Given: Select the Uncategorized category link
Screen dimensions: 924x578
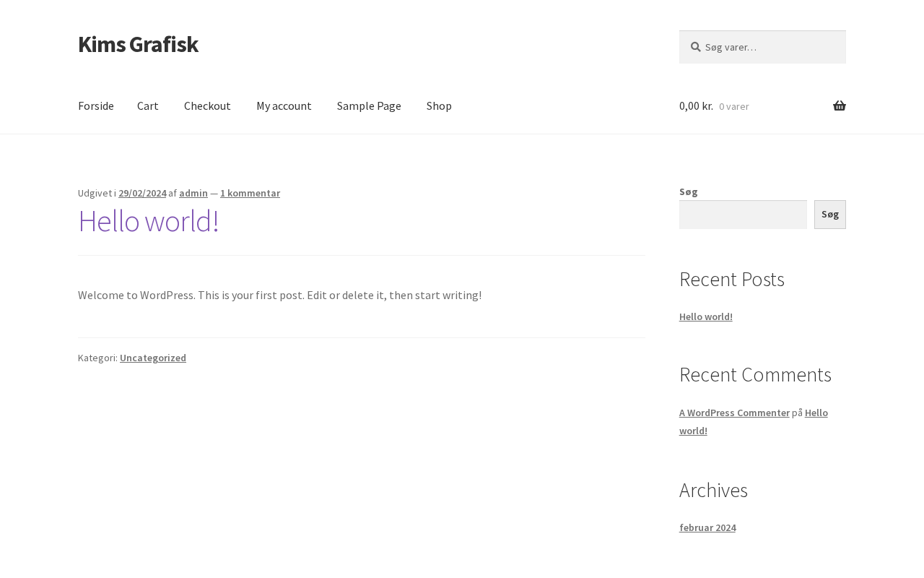Looking at the screenshot, I should (153, 358).
